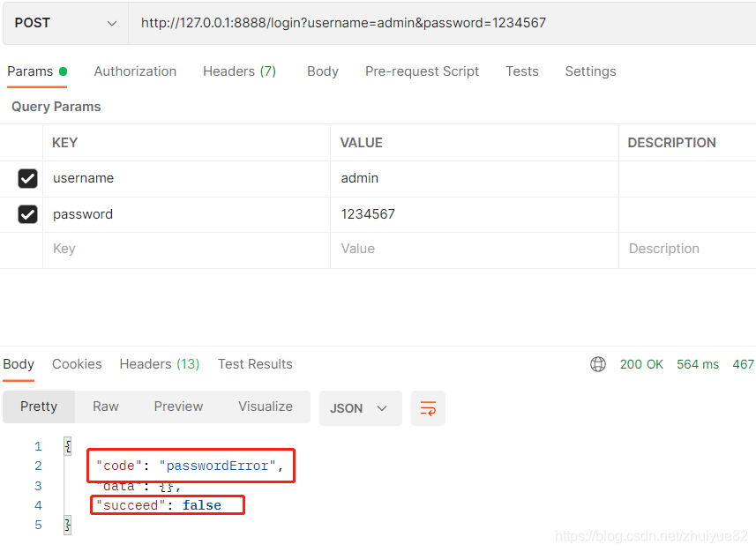Click the password key cell
This screenshot has height=552, width=756.
pyautogui.click(x=187, y=214)
